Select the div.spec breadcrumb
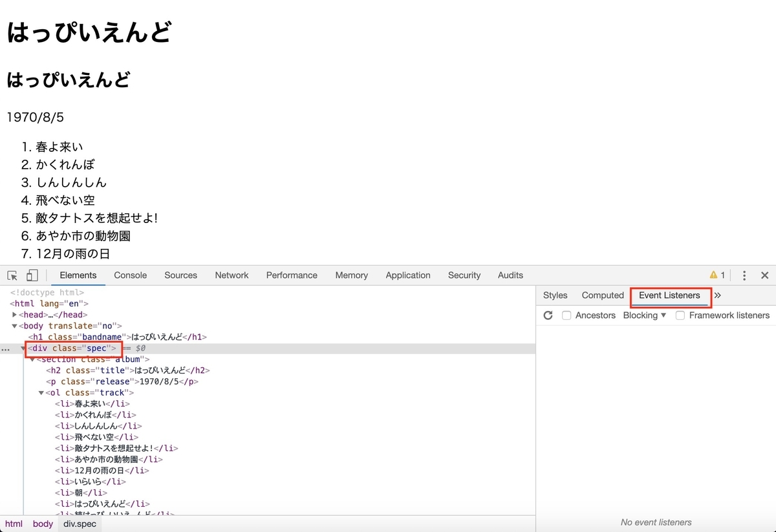Viewport: 776px width, 532px height. tap(80, 524)
